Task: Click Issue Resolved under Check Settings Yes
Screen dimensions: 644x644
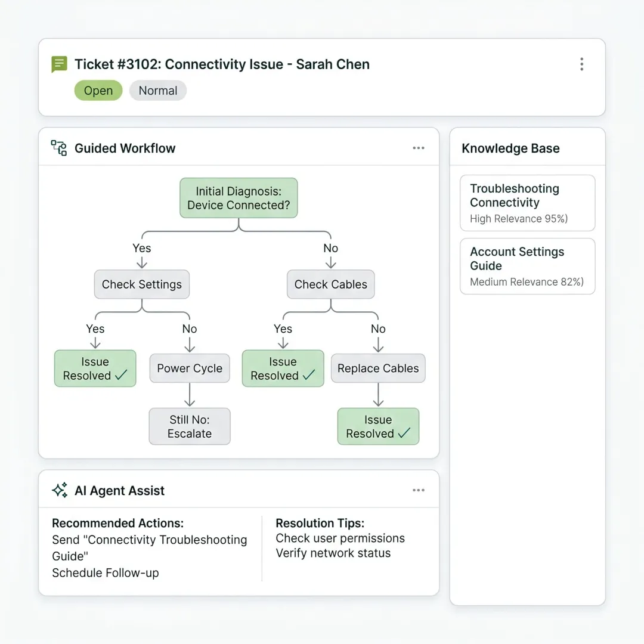Action: pos(95,369)
